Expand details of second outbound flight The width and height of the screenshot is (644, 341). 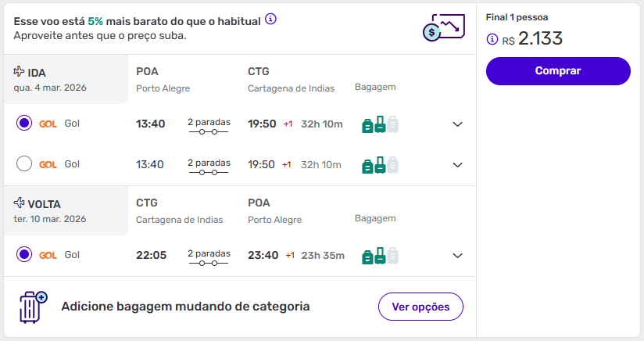pos(458,165)
